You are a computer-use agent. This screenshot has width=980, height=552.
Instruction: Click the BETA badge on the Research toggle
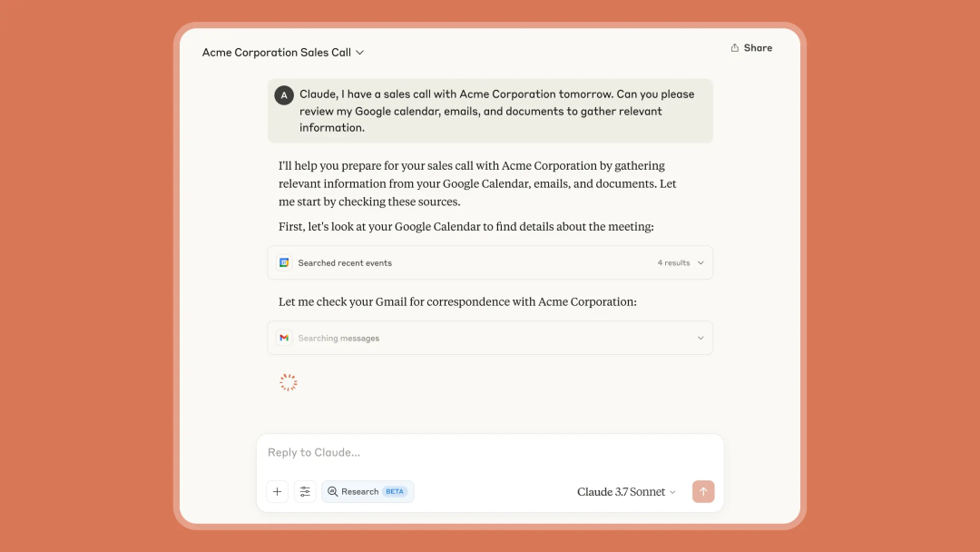394,491
